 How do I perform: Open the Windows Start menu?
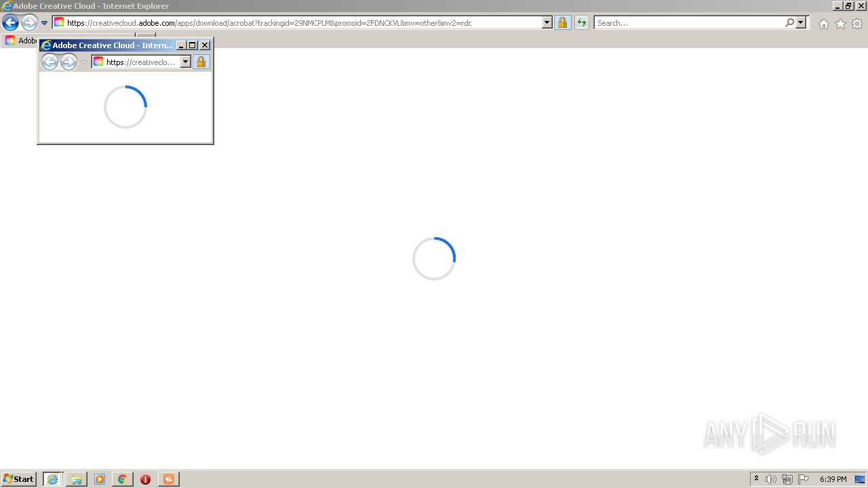(x=19, y=479)
